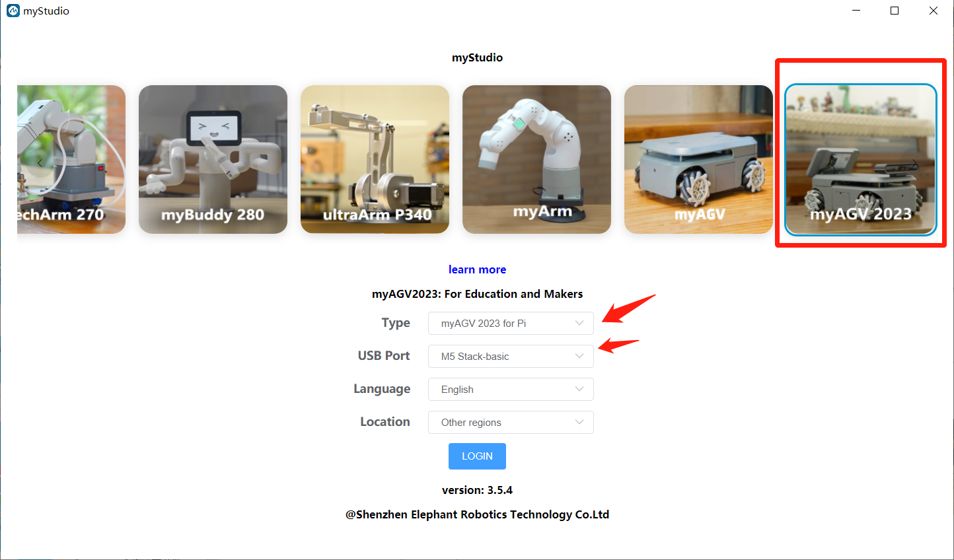This screenshot has height=560, width=954.
Task: Click the blue LOGIN button
Action: click(x=477, y=456)
